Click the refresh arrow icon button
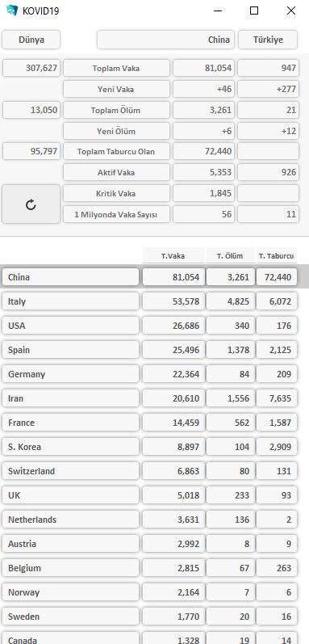The height and width of the screenshot is (644, 309). tap(31, 204)
